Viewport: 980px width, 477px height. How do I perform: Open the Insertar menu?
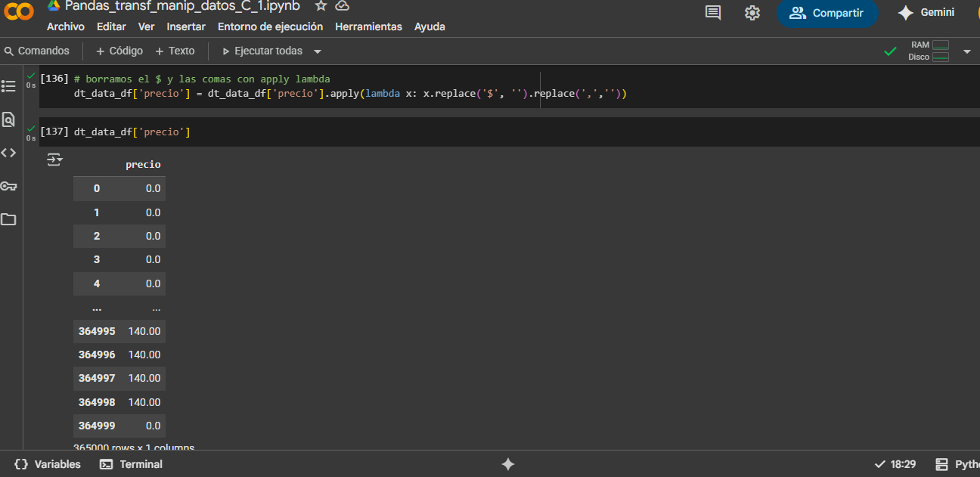click(x=186, y=26)
